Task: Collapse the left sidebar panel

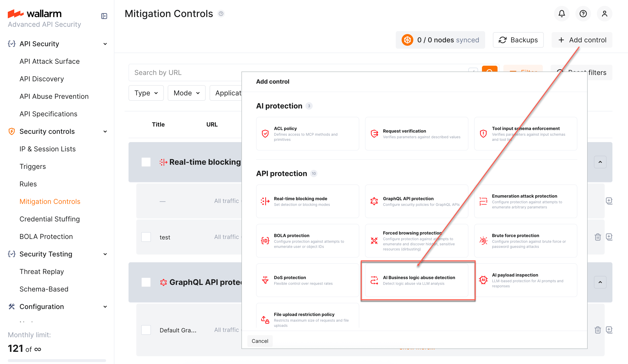Action: (x=104, y=16)
